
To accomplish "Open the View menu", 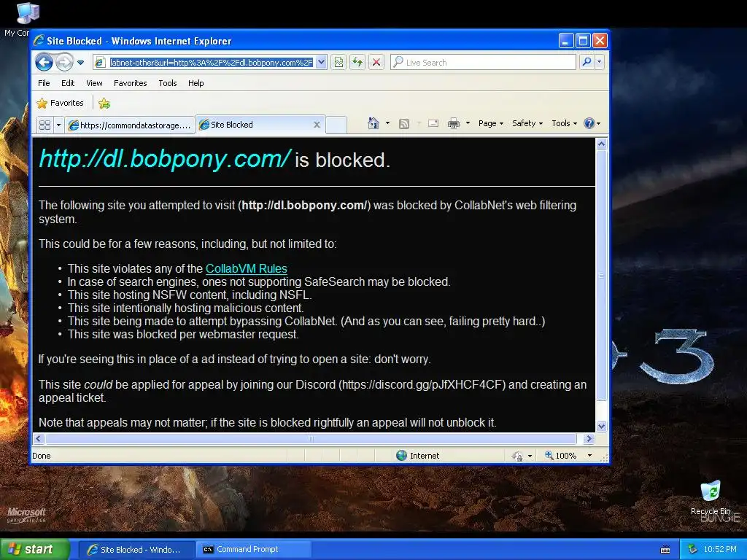I will tap(94, 83).
